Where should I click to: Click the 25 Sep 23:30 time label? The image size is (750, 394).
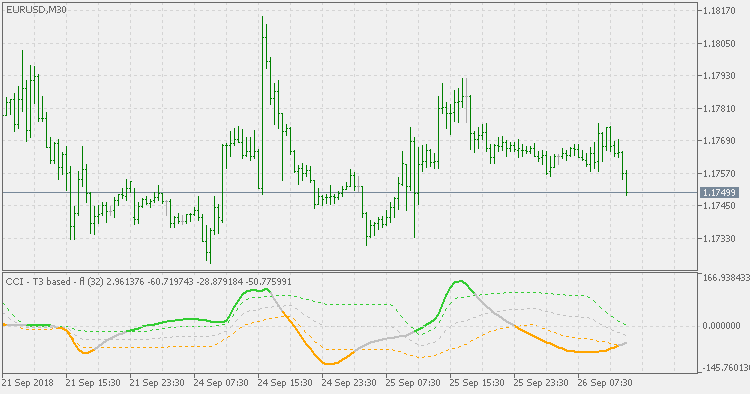click(541, 383)
